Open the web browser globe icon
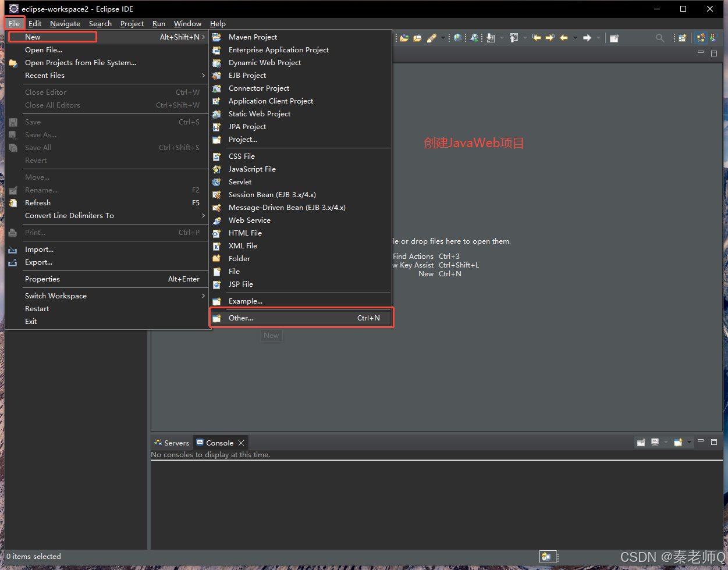Viewport: 728px width, 570px height. click(x=458, y=38)
